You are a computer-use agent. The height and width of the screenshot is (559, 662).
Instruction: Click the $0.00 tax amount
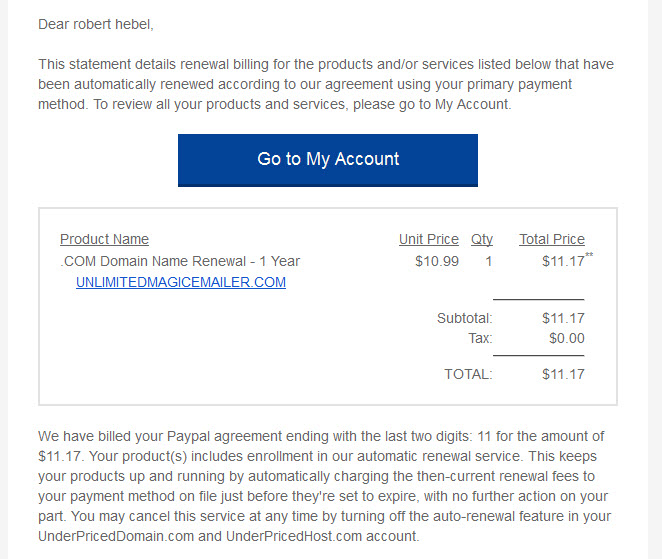pos(567,338)
